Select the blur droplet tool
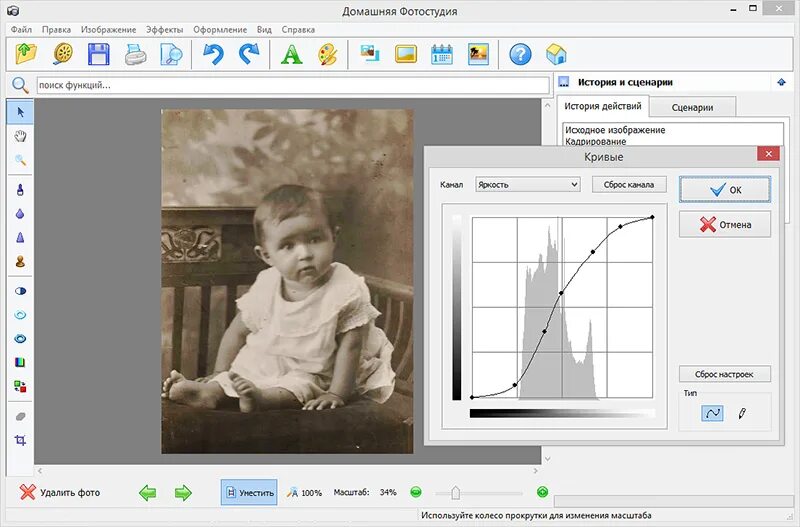 (x=20, y=214)
